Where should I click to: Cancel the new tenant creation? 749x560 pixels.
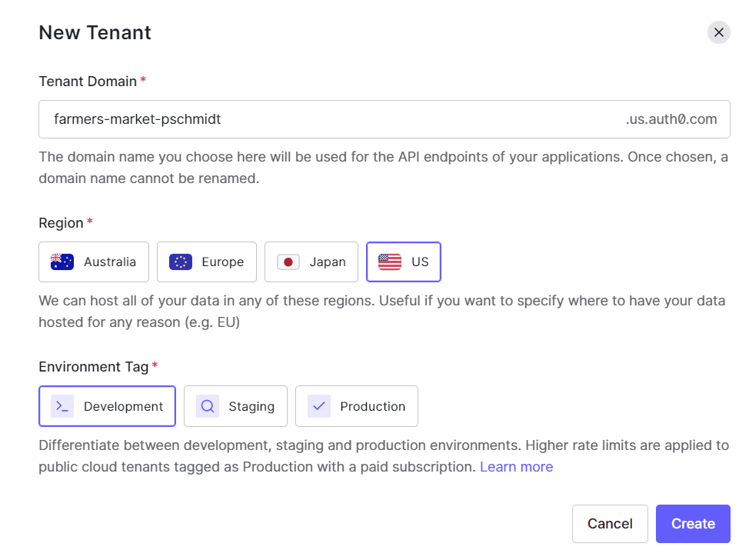[x=610, y=524]
